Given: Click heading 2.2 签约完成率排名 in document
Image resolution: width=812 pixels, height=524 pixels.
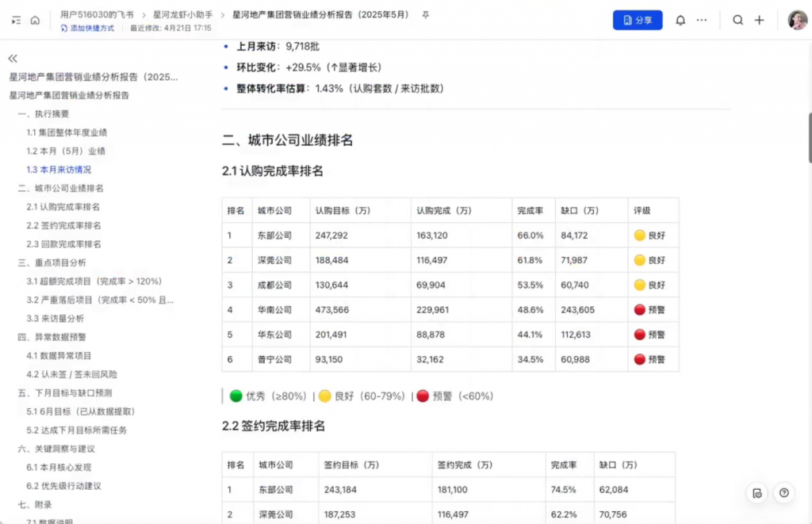Looking at the screenshot, I should coord(274,426).
